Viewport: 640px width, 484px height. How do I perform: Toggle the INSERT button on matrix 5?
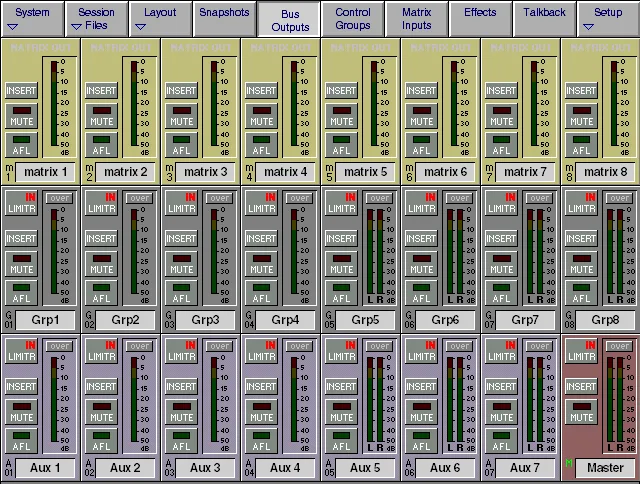(x=342, y=91)
